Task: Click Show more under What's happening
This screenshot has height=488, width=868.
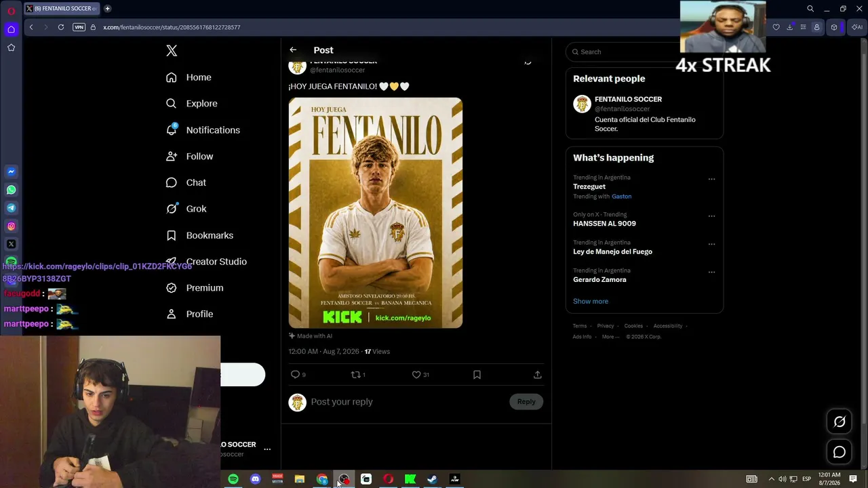Action: (591, 302)
